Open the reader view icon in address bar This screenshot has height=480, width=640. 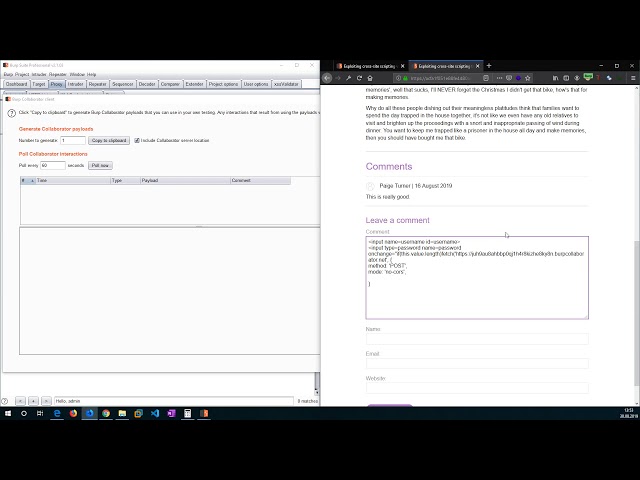click(486, 78)
